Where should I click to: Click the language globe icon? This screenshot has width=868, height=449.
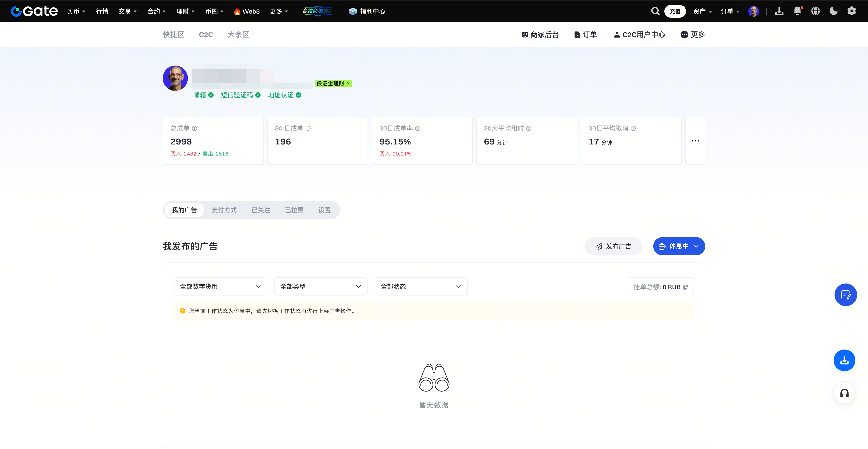coord(815,11)
